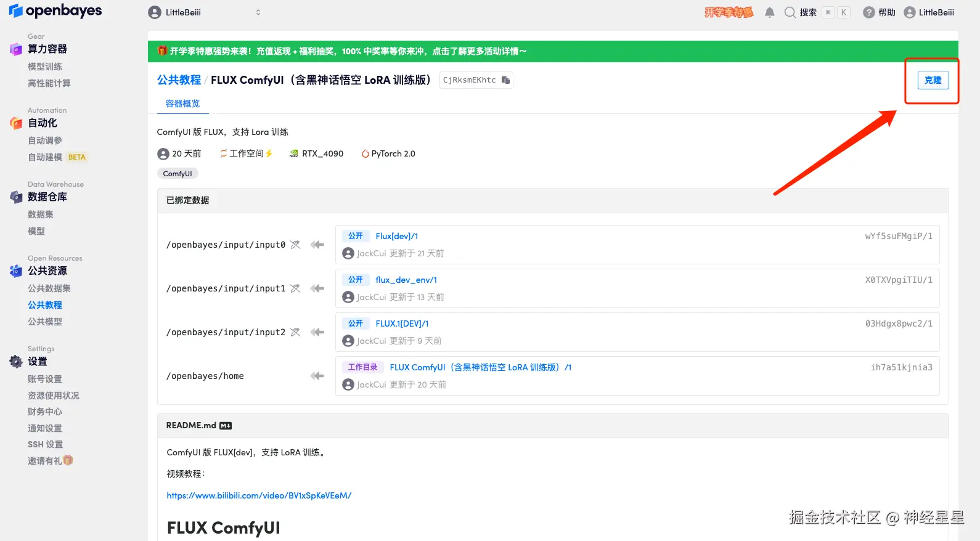
Task: Open the LittleBeiii user account menu
Action: tap(929, 12)
